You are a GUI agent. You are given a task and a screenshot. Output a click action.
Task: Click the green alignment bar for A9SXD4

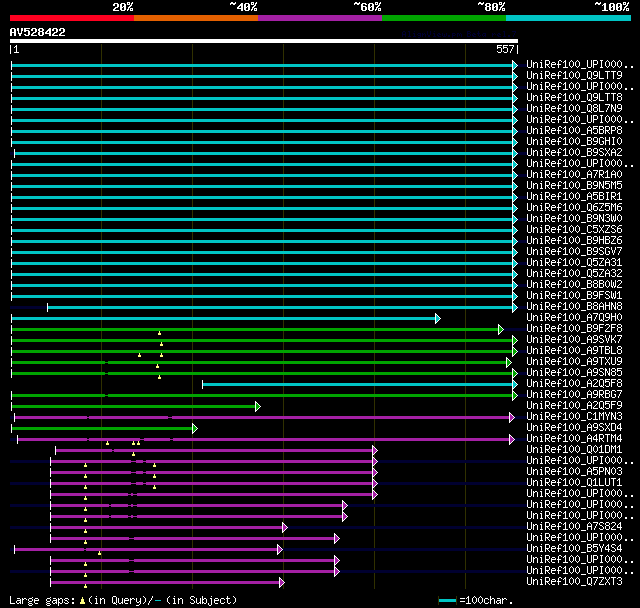pos(102,428)
